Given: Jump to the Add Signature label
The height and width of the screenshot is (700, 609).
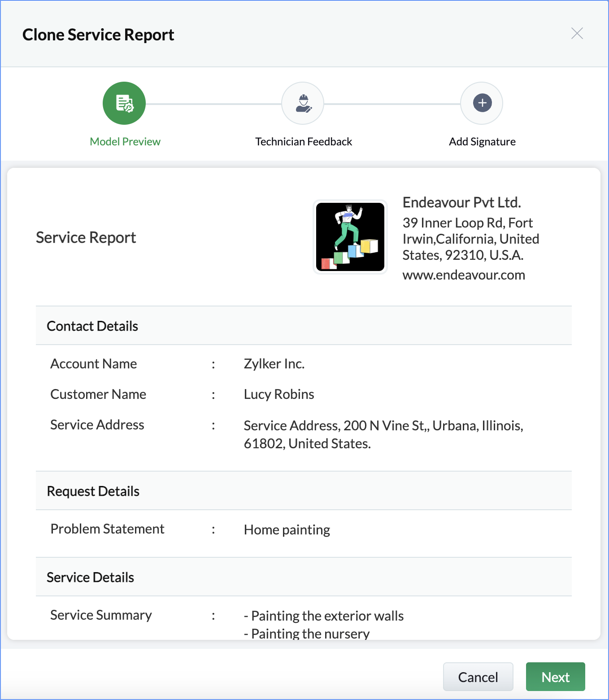Looking at the screenshot, I should tap(482, 142).
